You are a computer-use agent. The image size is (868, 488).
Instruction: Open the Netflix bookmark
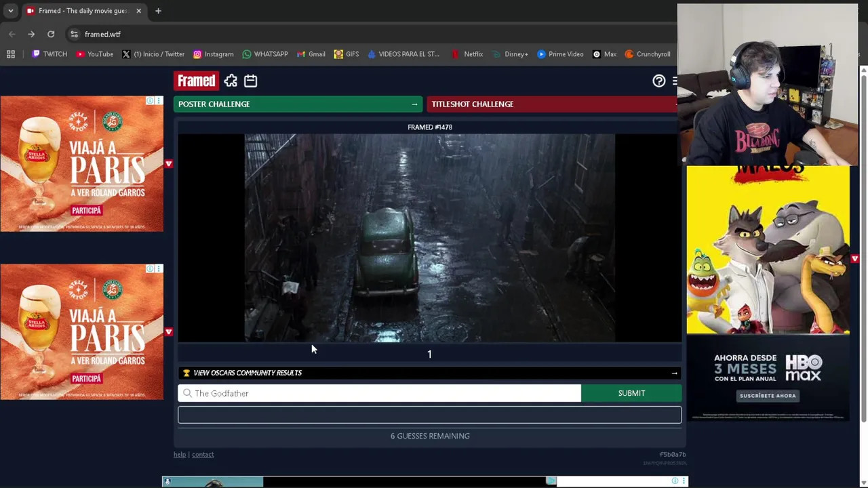467,54
